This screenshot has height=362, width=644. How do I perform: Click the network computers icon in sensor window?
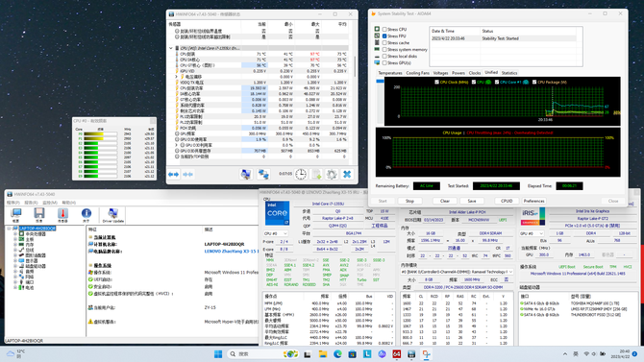click(263, 174)
